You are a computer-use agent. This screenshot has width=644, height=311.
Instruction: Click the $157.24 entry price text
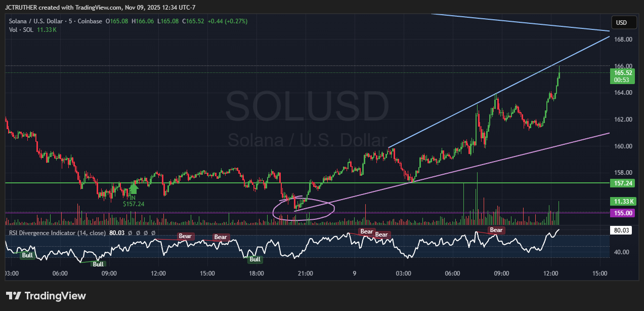click(134, 204)
